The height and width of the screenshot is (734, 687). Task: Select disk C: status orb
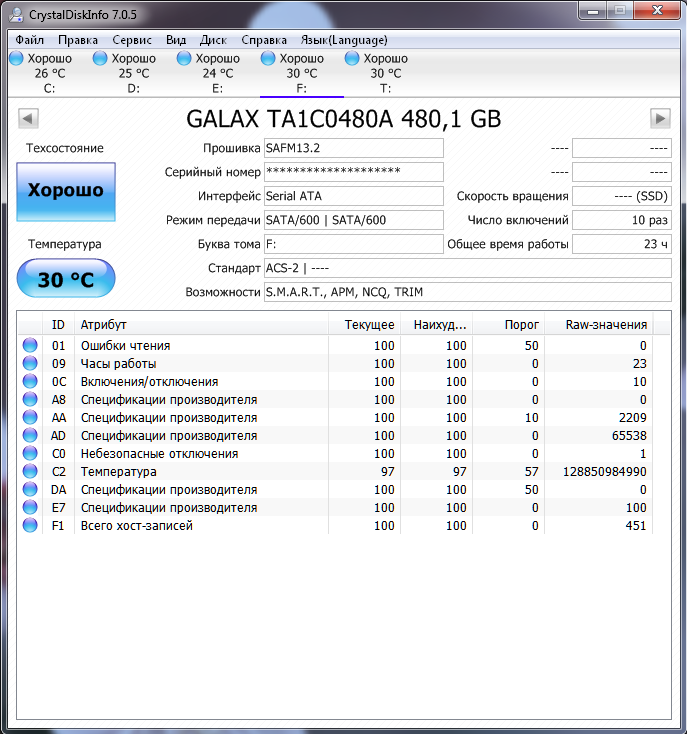point(16,59)
